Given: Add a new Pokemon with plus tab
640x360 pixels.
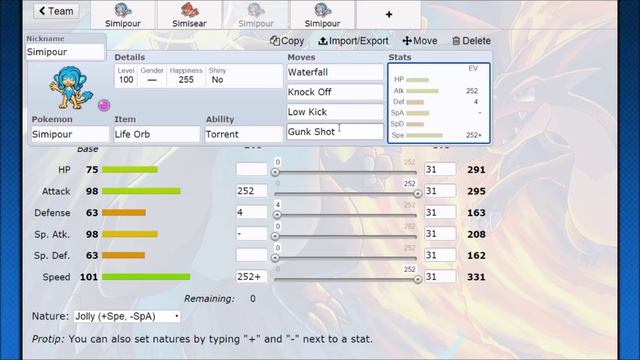Looking at the screenshot, I should point(389,15).
